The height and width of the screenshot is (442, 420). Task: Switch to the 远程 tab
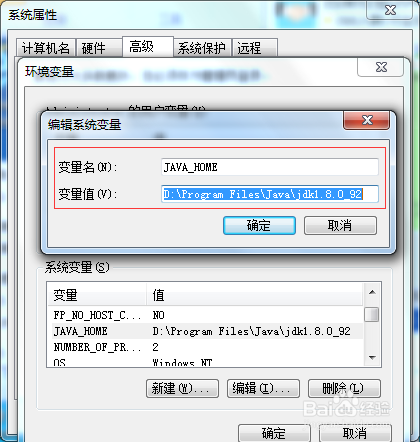coord(255,48)
